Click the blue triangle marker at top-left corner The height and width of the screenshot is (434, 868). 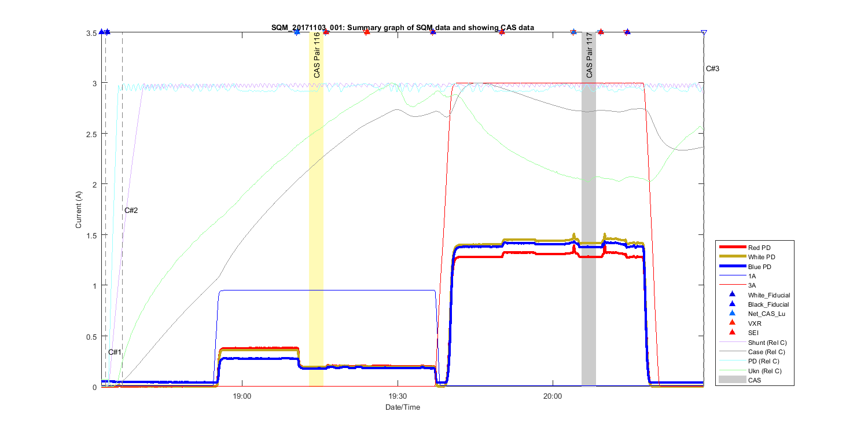click(x=102, y=32)
